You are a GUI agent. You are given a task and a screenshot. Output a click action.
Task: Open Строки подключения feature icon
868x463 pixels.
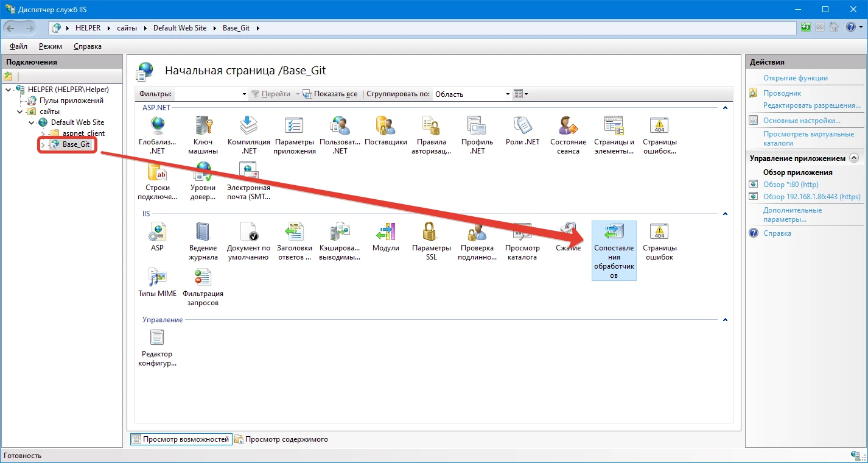click(x=158, y=181)
